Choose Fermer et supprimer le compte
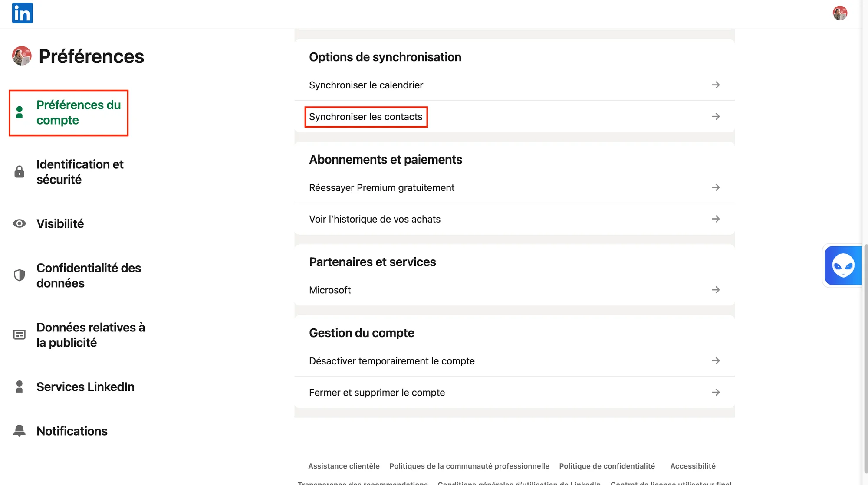Viewport: 868px width, 485px height. click(x=514, y=393)
